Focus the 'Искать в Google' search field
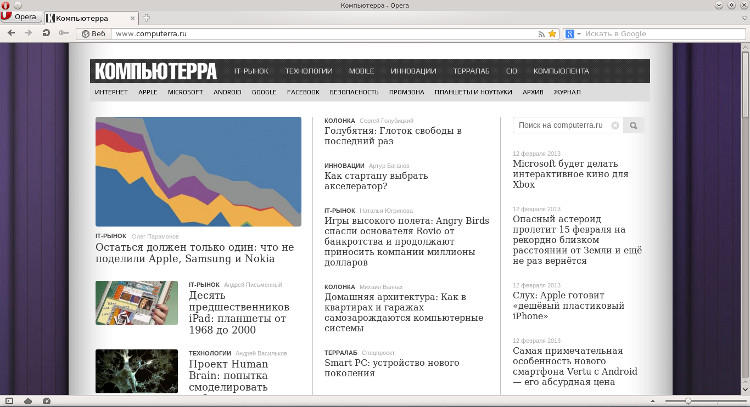Viewport: 750px width, 407px height. [664, 34]
